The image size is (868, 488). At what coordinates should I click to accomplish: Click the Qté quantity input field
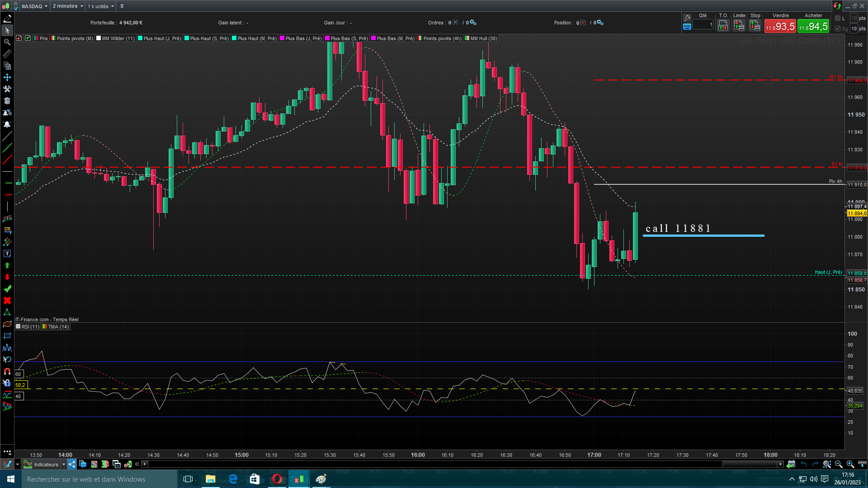[703, 25]
